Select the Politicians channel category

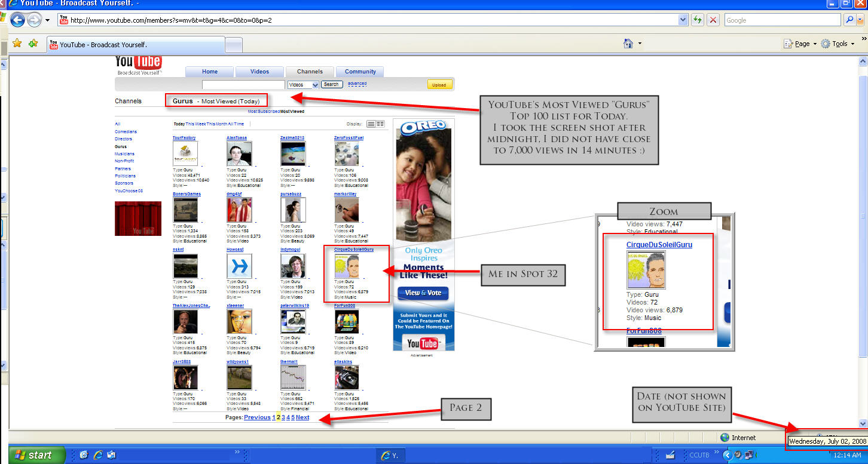[x=126, y=176]
